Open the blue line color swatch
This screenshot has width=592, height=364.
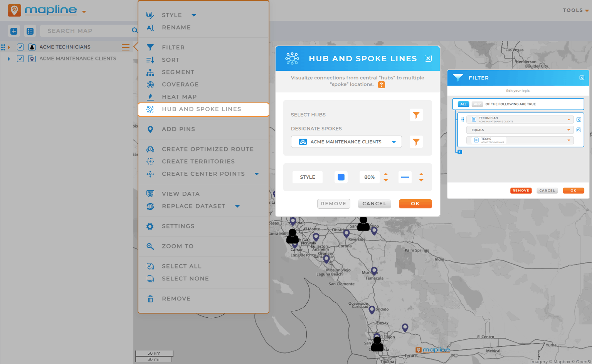click(x=341, y=177)
